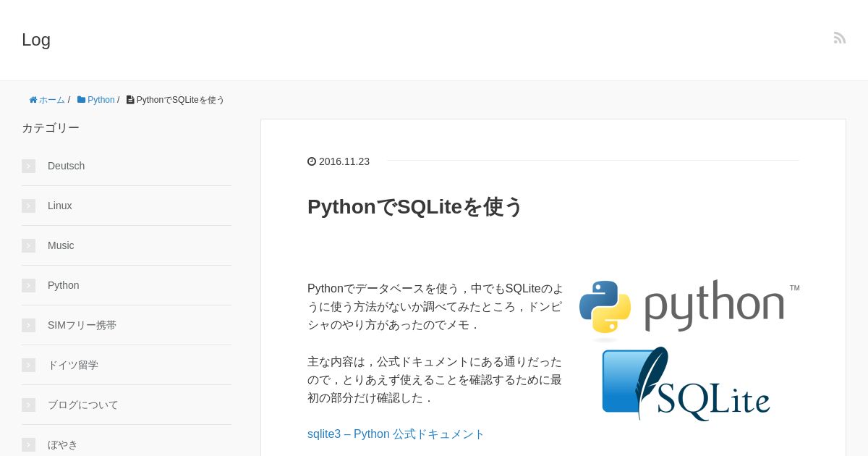Click the folder icon beside Python breadcrumb
Screen dimensions: 868x456
tap(81, 100)
